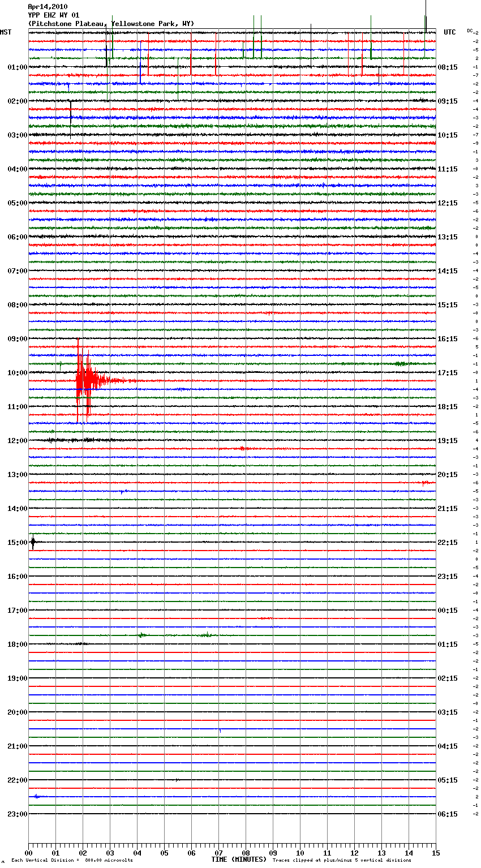Click the Each Vertical Division 800.00 microvolts note
This screenshot has height=868, width=481.
pyautogui.click(x=72, y=861)
